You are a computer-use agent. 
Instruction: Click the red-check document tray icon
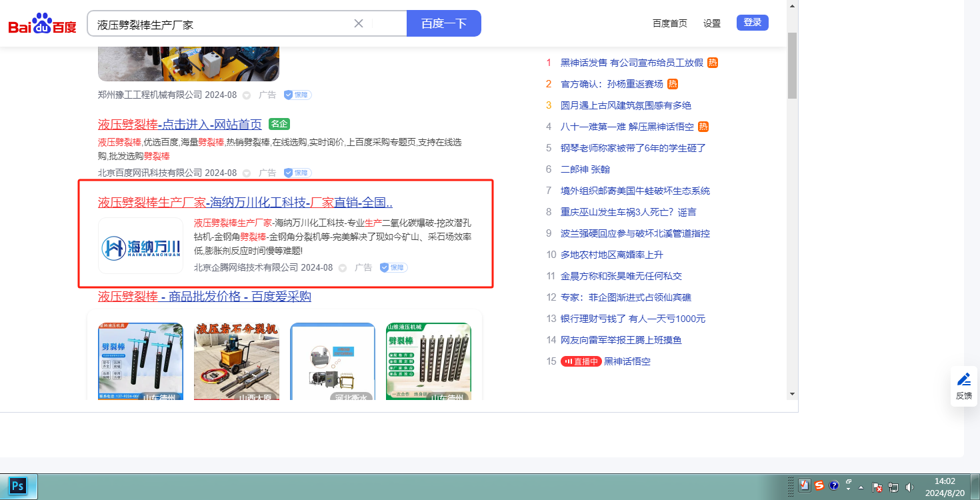click(x=805, y=485)
